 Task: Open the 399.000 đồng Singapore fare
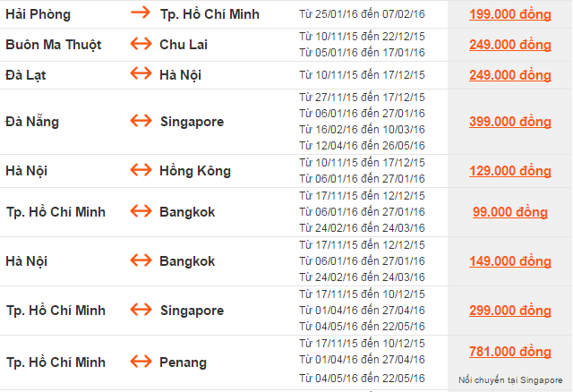point(509,121)
